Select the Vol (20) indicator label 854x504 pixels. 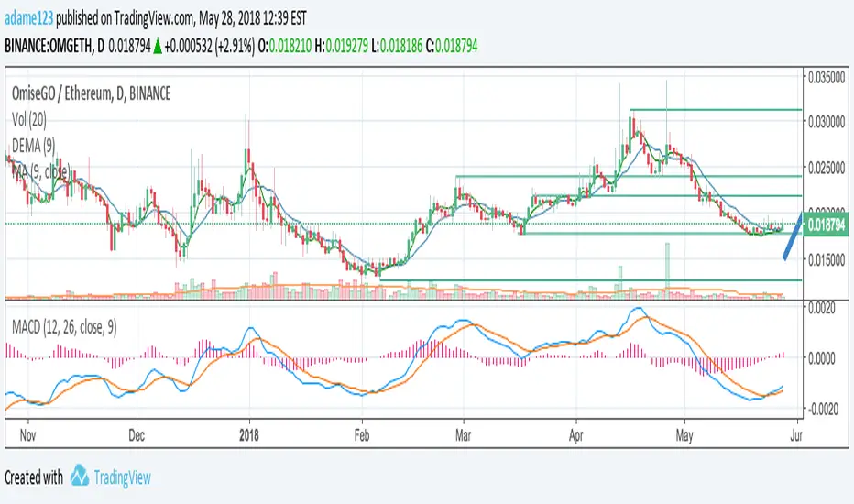29,119
